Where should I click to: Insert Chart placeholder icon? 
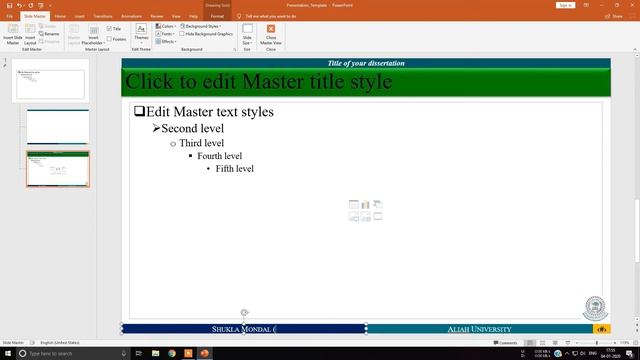(x=366, y=204)
